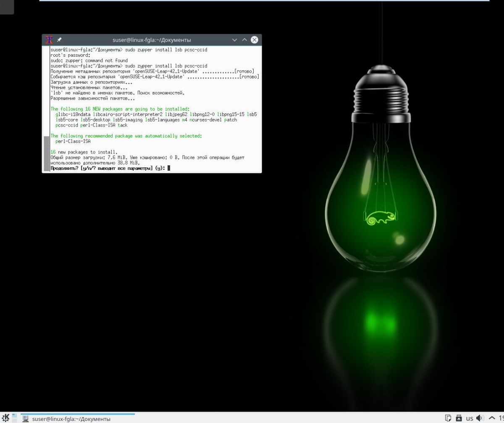Click the 'lsb5-desktop' package name
The height and width of the screenshot is (423, 504).
[x=95, y=120]
